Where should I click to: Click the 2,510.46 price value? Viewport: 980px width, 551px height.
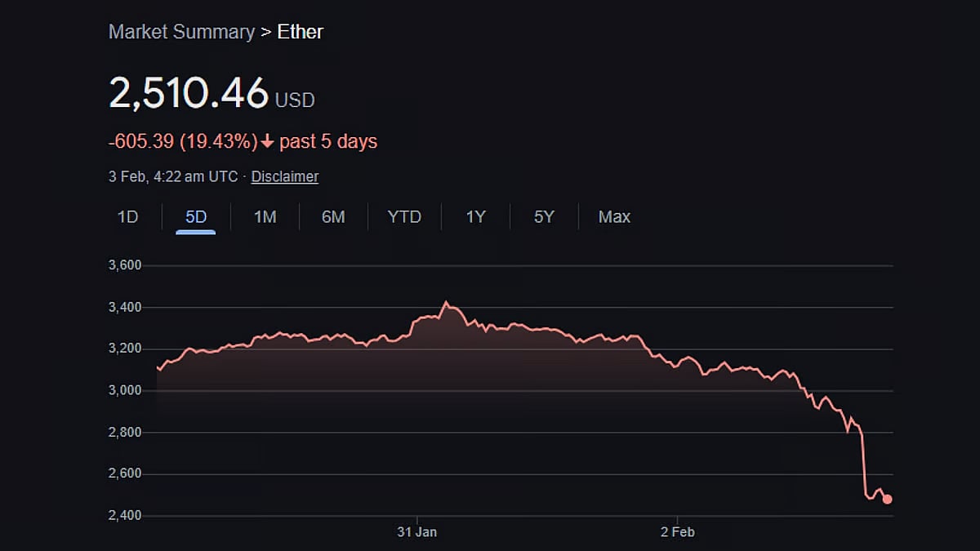coord(189,93)
